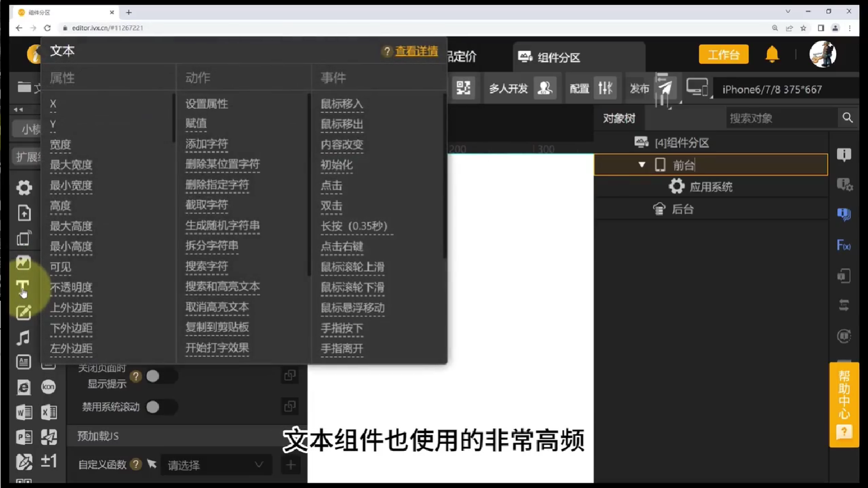Screen dimensions: 868x488
Task: Click the device preview monitor icon
Action: [x=697, y=88]
